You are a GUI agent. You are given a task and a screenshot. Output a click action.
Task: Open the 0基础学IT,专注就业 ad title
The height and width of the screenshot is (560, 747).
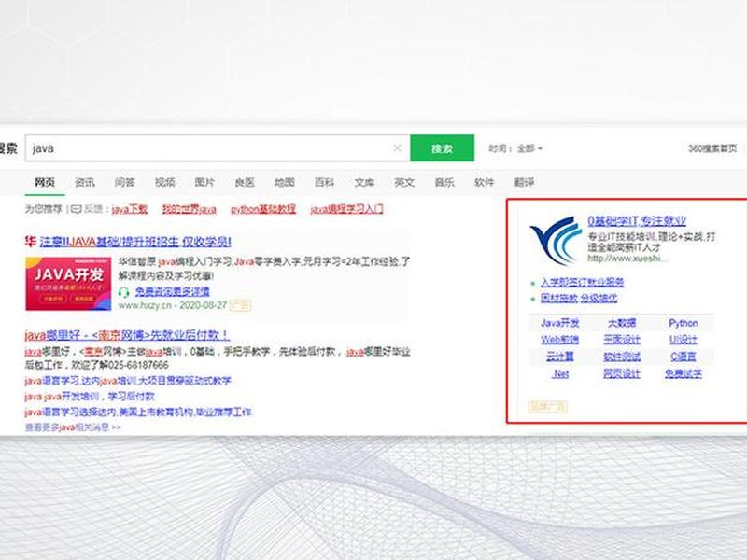coord(637,221)
